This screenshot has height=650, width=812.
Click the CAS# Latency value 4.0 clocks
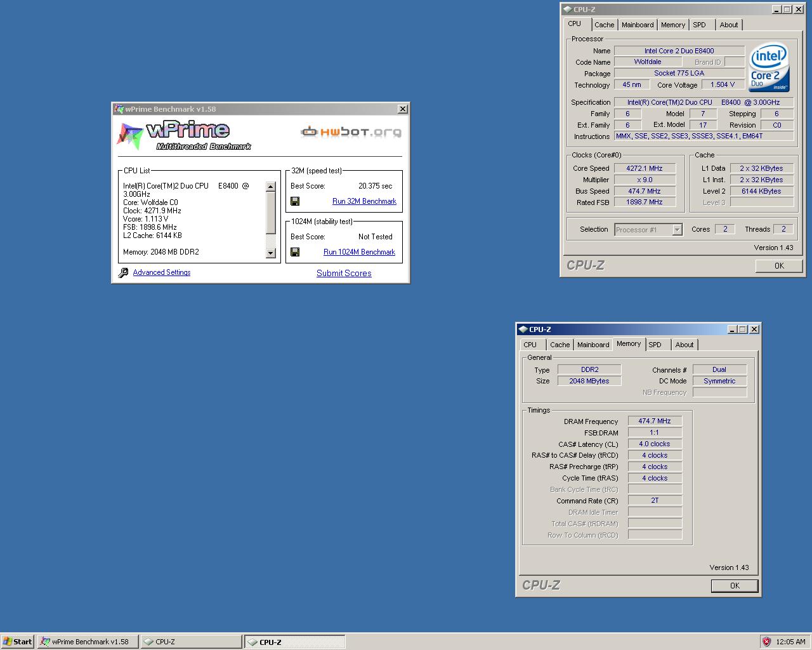[x=655, y=444]
